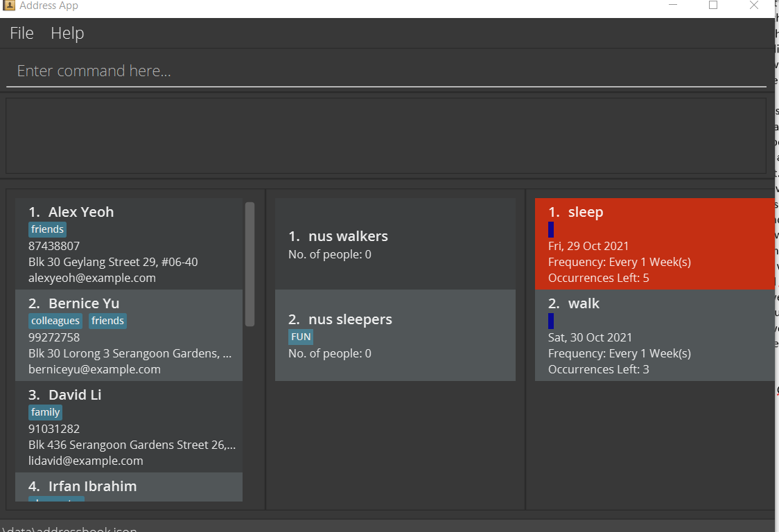Click 'Occurrences Left: 5'
This screenshot has width=779, height=532.
[599, 278]
